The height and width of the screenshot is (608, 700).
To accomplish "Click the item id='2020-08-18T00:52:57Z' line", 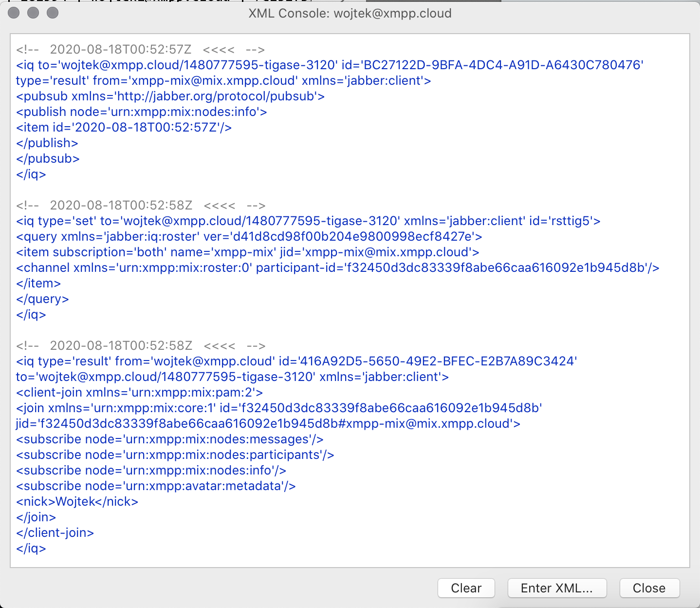I will point(124,128).
